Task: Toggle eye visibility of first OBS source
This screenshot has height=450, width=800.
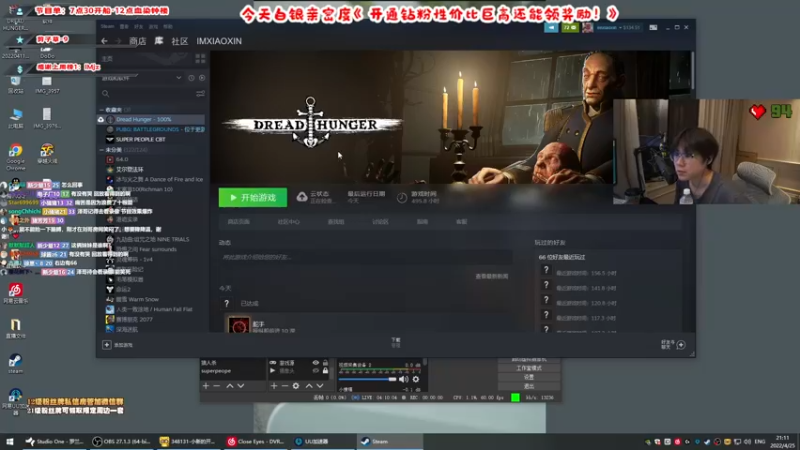Action: [x=315, y=363]
